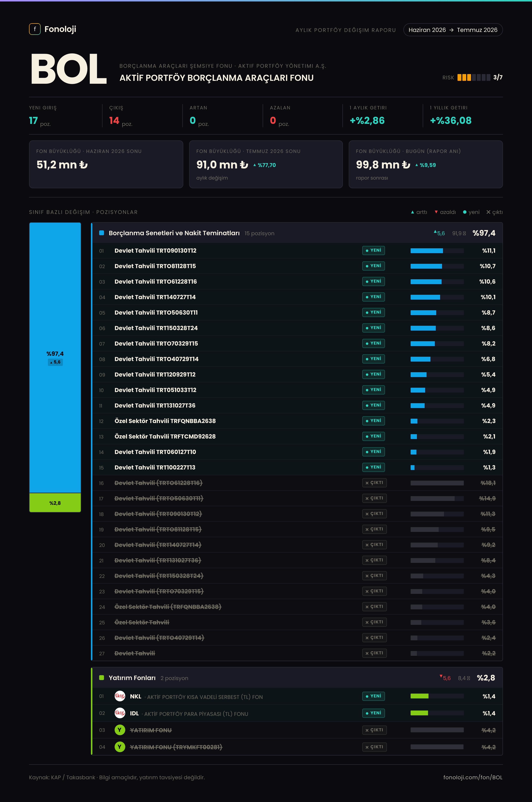Click the %2,8 total in Yatırım Fonları header
The image size is (532, 802).
tap(486, 678)
